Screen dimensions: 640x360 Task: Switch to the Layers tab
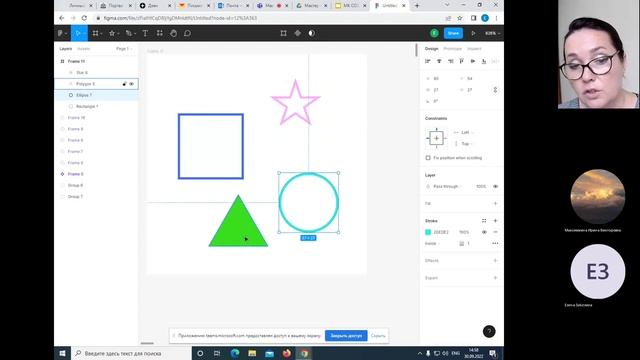(66, 49)
